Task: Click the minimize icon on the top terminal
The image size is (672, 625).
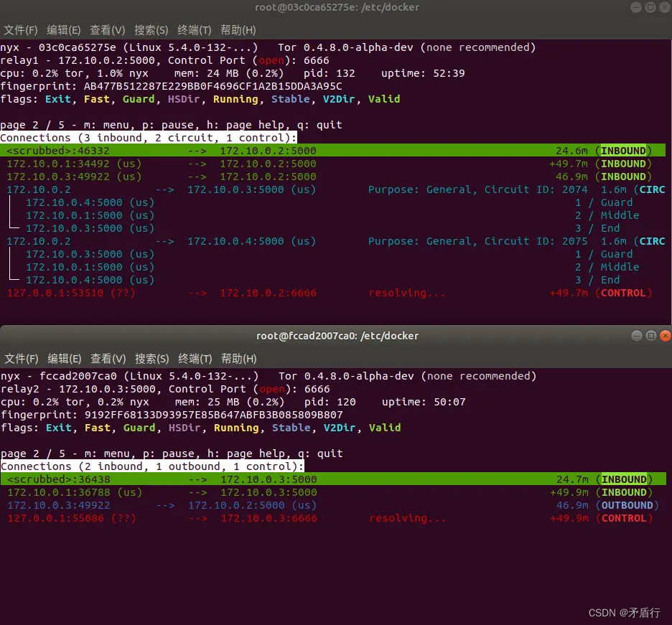Action: pos(635,7)
